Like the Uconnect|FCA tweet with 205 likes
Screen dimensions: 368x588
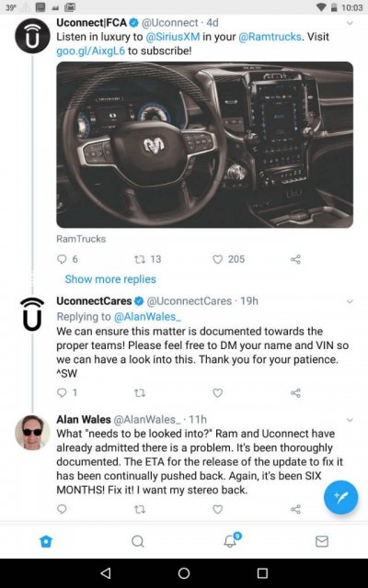[x=228, y=259]
